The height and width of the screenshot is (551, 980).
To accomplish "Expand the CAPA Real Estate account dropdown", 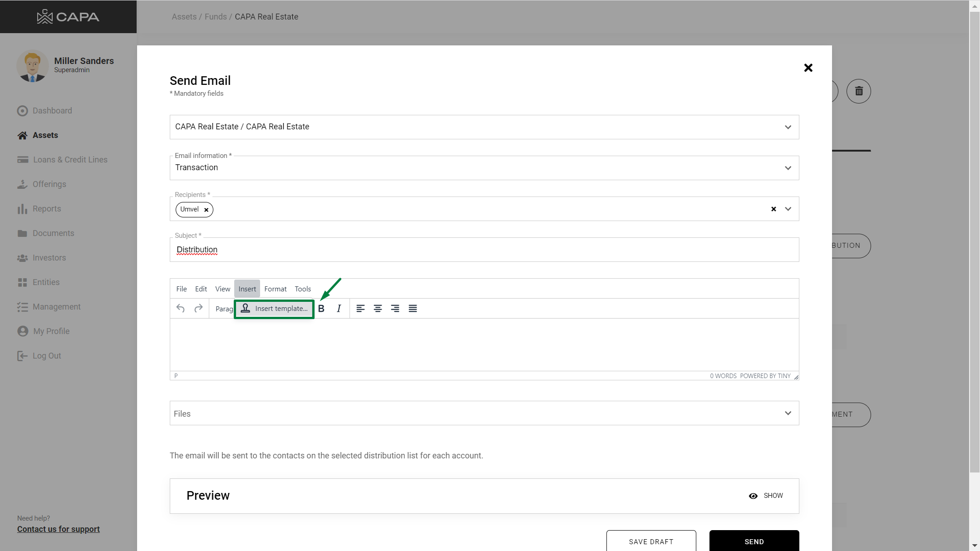I will coord(788,127).
